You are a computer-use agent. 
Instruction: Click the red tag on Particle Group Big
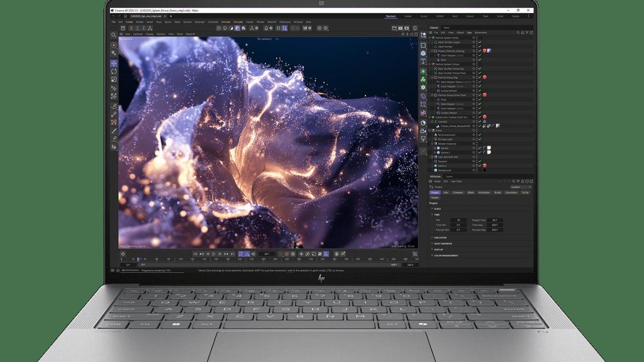485,77
